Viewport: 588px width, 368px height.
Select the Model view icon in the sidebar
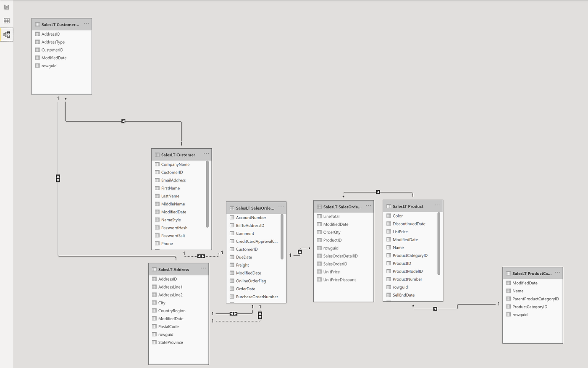tap(6, 34)
